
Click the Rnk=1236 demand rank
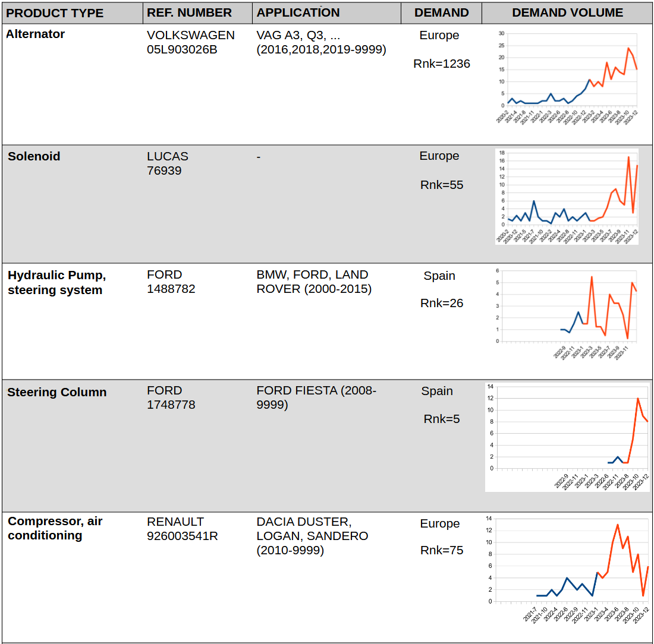tap(442, 64)
